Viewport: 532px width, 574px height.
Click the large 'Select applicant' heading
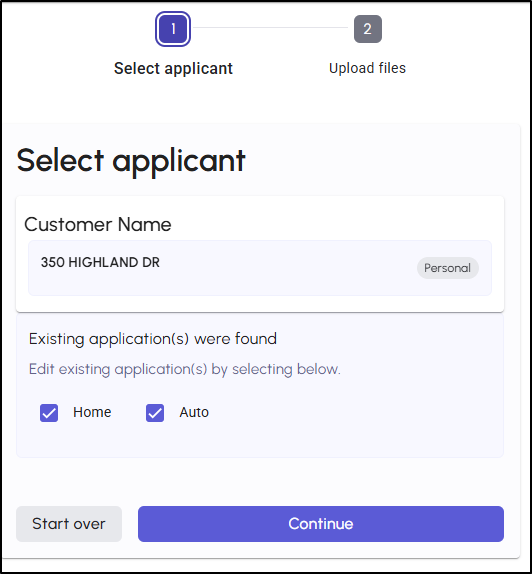click(131, 161)
